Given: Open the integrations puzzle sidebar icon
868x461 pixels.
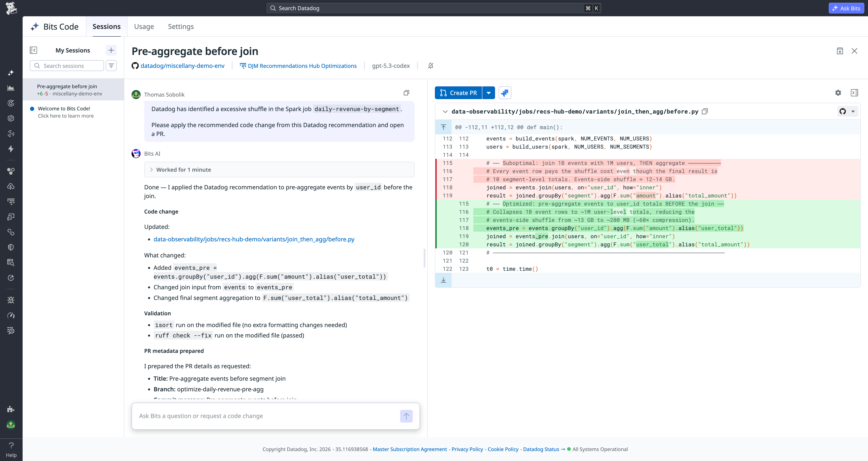Looking at the screenshot, I should (x=11, y=409).
